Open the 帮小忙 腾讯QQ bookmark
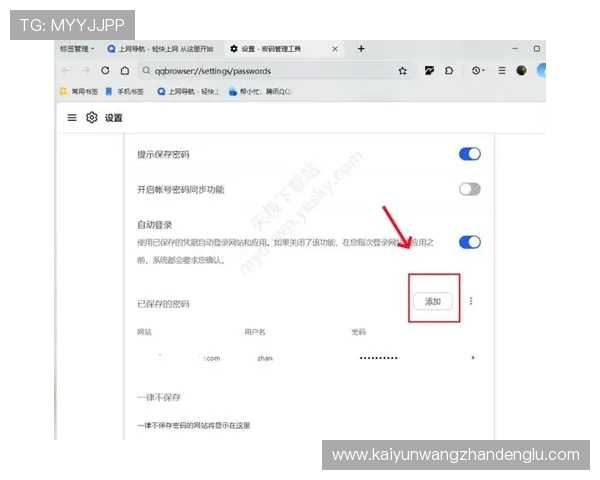 tap(259, 91)
